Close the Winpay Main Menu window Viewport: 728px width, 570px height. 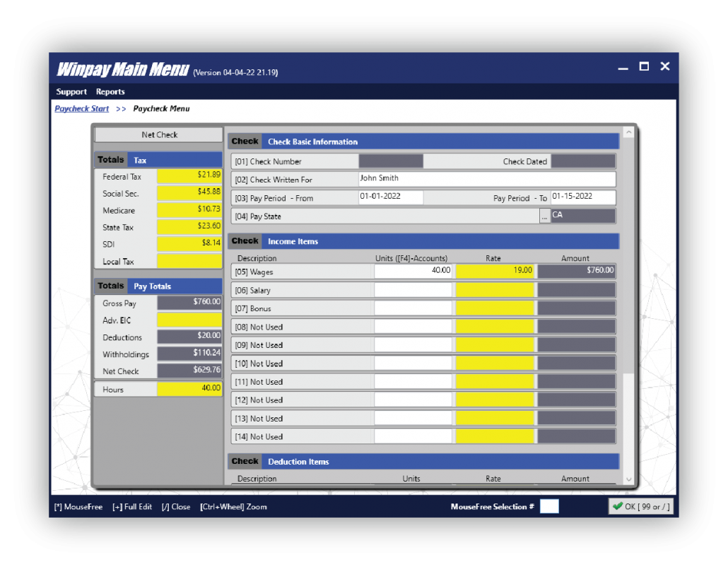click(665, 66)
